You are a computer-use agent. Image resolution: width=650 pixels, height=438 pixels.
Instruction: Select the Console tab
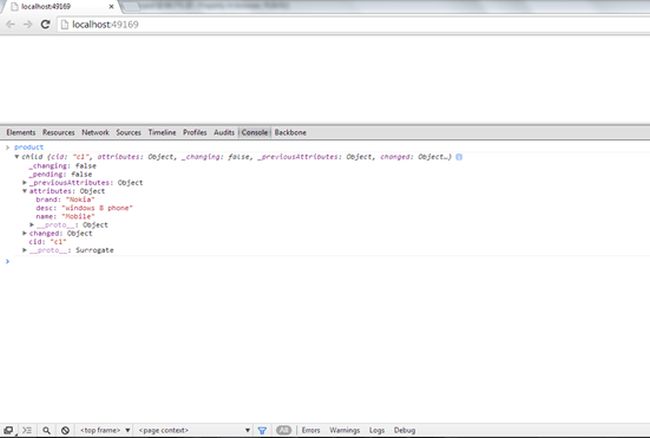[255, 133]
